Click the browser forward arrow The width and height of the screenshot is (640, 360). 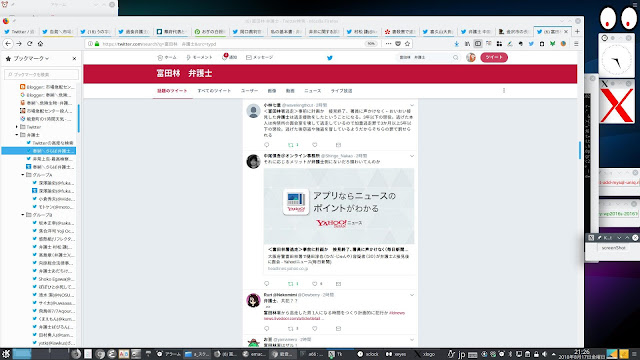point(19,44)
